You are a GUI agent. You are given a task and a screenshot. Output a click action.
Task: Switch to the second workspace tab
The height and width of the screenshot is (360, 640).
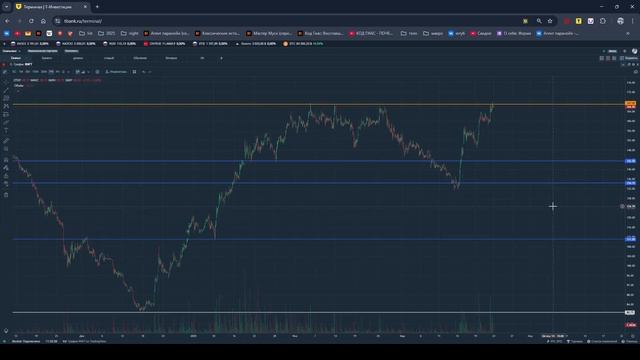coord(47,58)
